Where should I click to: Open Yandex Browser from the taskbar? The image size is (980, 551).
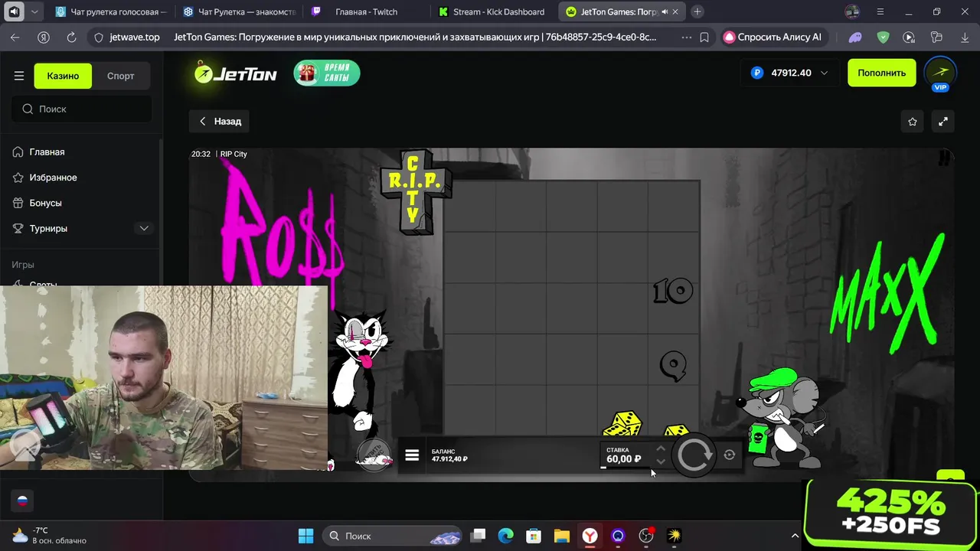590,536
